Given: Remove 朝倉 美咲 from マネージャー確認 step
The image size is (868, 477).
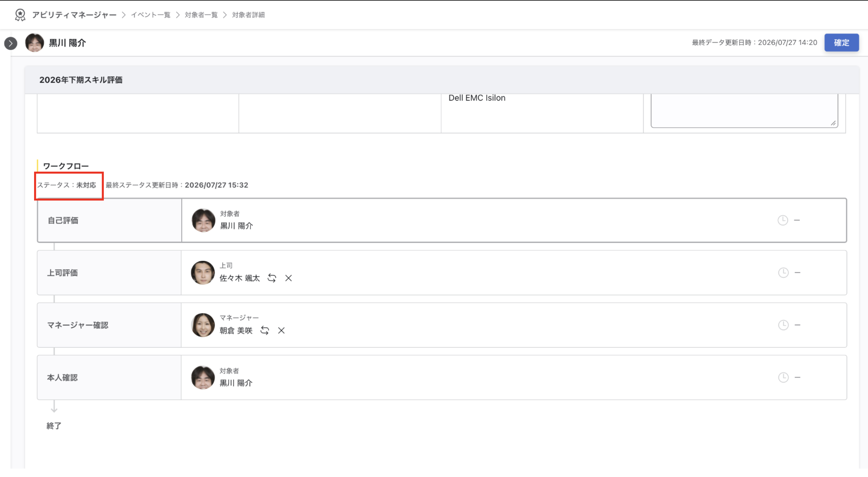Looking at the screenshot, I should pyautogui.click(x=281, y=331).
